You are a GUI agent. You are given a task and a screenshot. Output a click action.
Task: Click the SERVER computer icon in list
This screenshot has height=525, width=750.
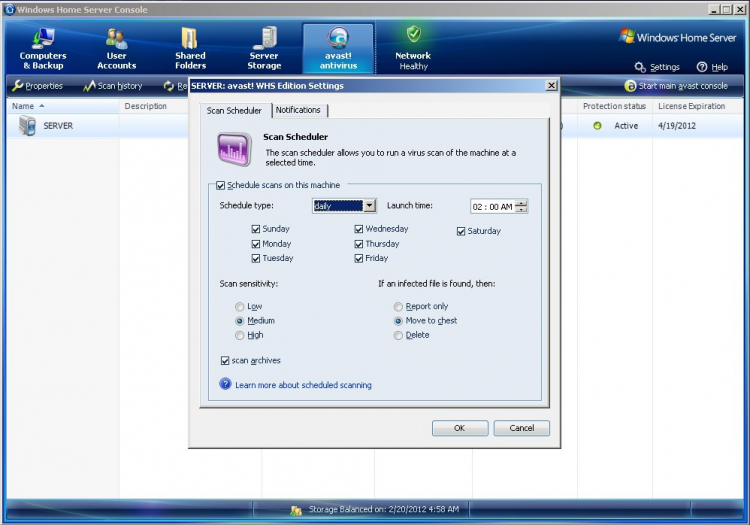pos(27,126)
